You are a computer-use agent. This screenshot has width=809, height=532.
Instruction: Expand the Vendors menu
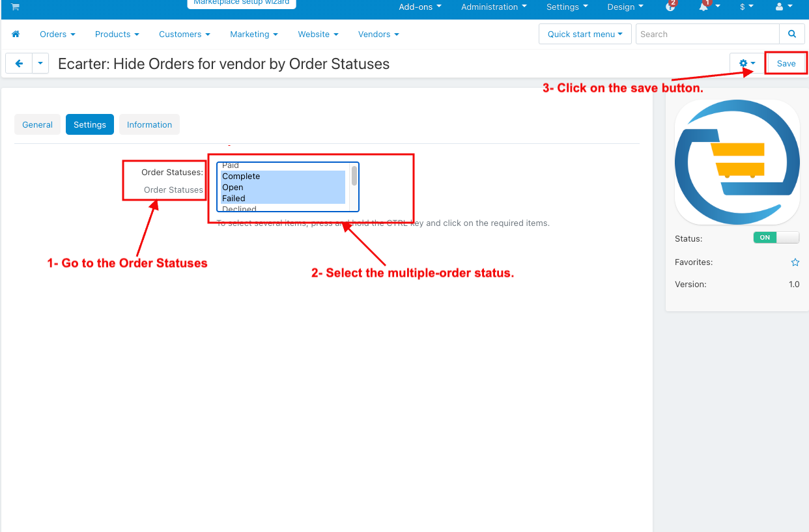pos(378,34)
